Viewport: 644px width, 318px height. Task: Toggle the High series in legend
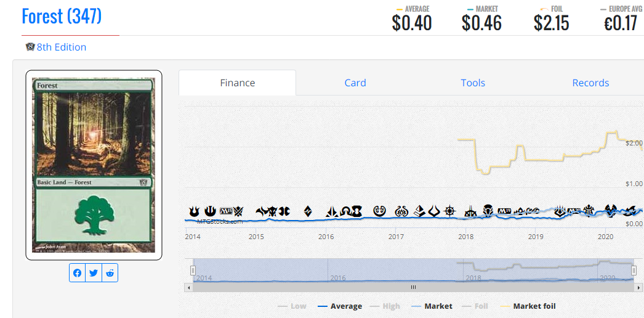385,306
